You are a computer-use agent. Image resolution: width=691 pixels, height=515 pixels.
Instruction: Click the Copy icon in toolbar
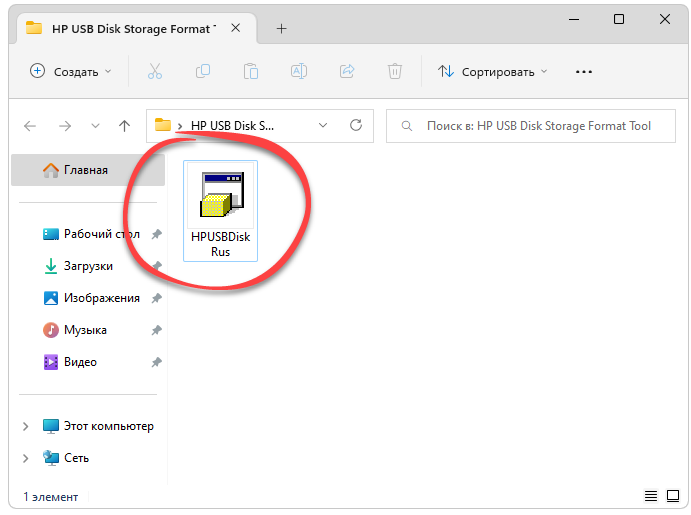(x=203, y=71)
